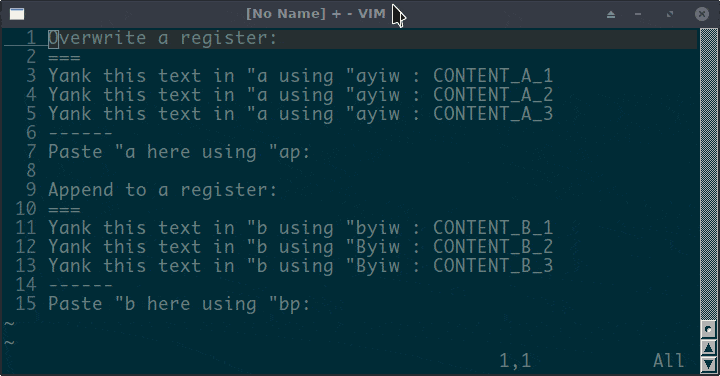Click the shade window up-arrow icon
The image size is (720, 376).
[611, 14]
